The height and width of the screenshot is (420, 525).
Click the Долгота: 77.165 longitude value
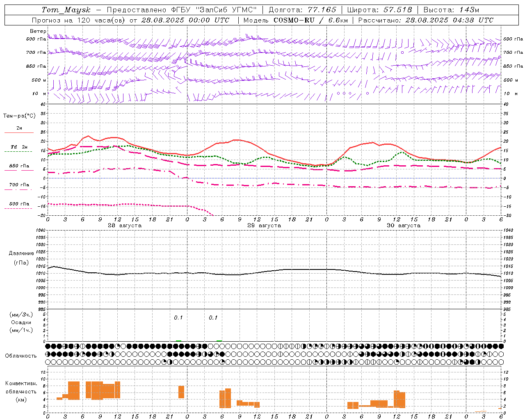pyautogui.click(x=302, y=10)
